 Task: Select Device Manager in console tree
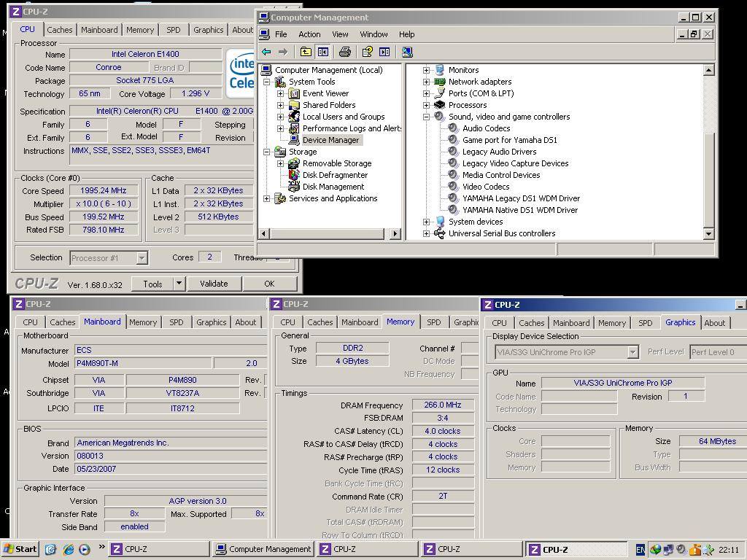click(x=330, y=140)
